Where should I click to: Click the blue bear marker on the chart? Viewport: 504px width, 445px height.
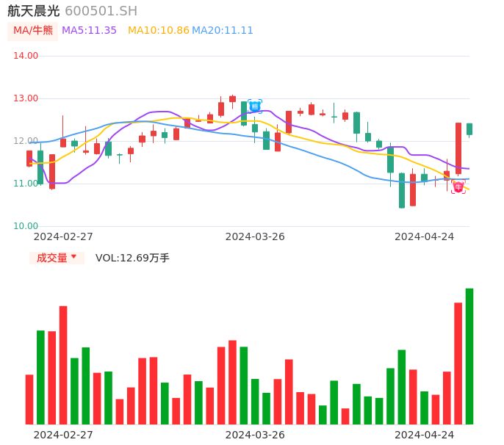(255, 106)
